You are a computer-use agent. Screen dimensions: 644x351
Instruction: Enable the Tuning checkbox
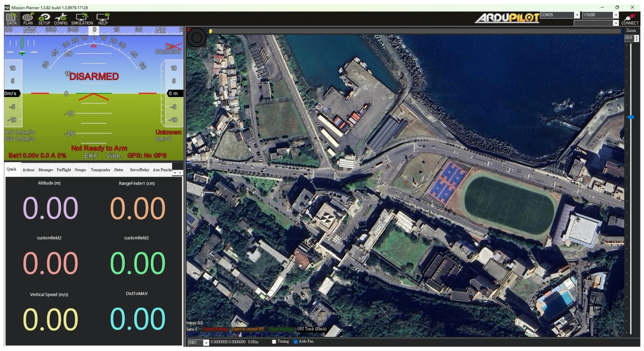(x=274, y=341)
